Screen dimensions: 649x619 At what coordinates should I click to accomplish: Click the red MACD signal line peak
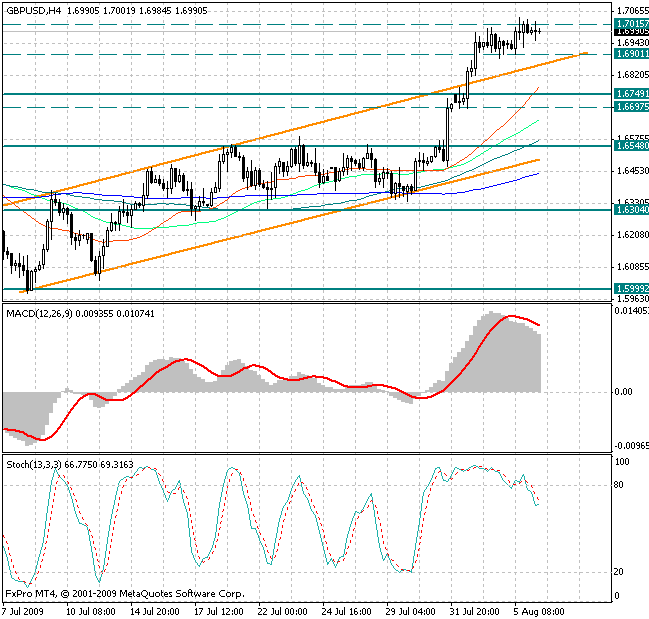click(510, 317)
